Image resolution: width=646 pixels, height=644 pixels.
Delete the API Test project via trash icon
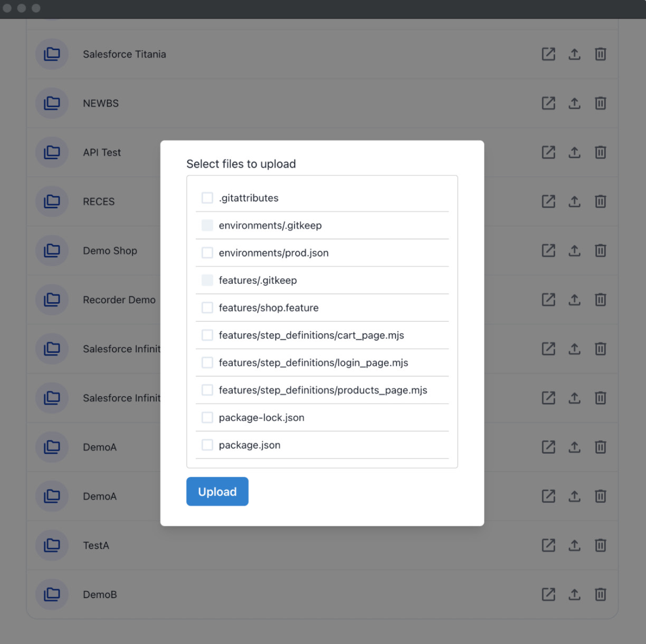click(600, 152)
